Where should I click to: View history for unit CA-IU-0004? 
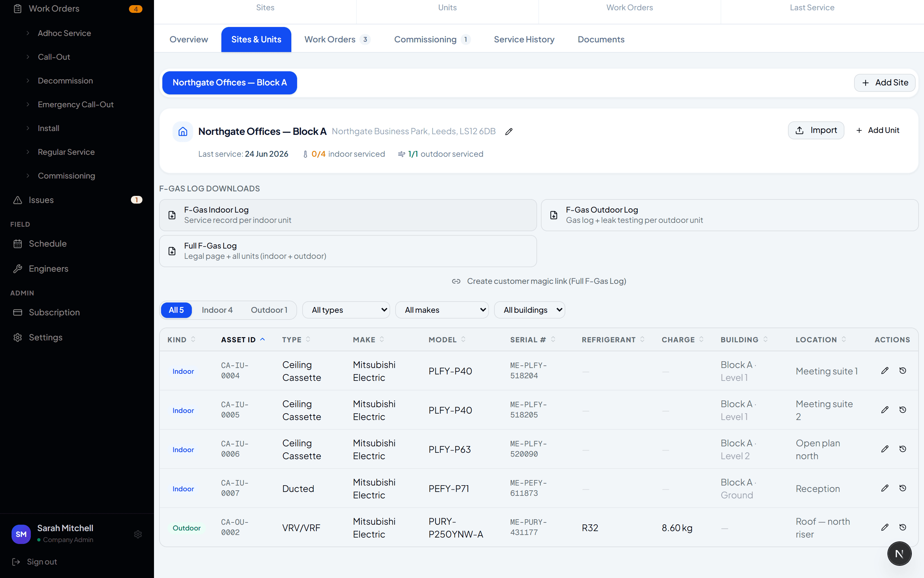point(903,371)
